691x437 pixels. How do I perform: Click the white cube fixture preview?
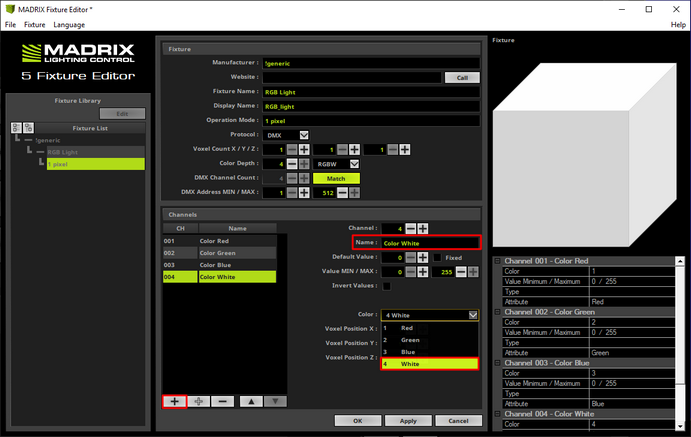click(x=584, y=155)
